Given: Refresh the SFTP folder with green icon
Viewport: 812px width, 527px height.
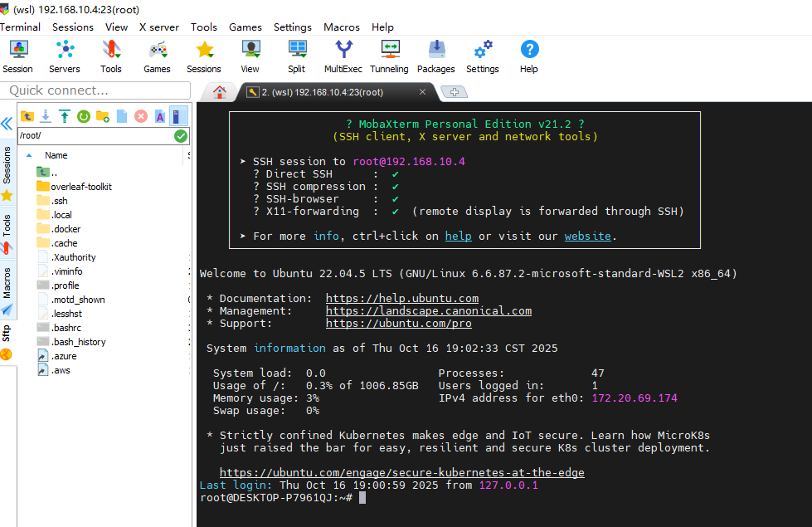Looking at the screenshot, I should point(84,116).
